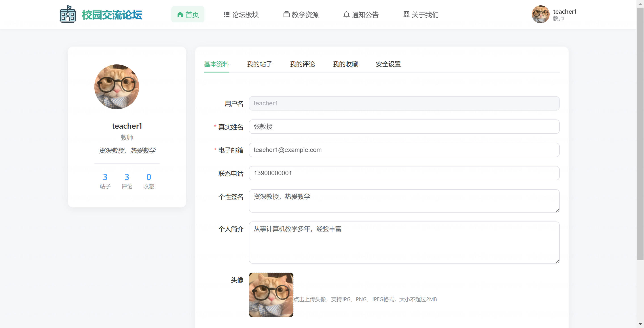Click the campus forum building logo icon
This screenshot has height=328, width=644.
(x=68, y=14)
